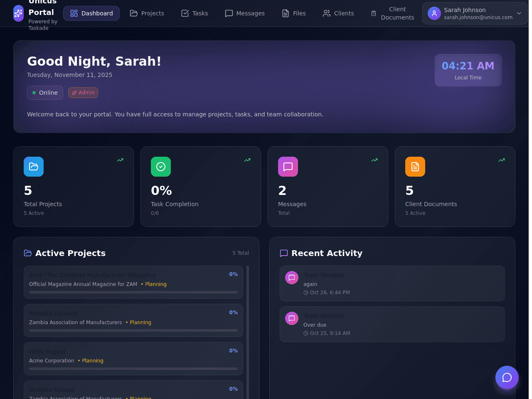Click the progress bar of ZAM Magazine project
Screen dimensions: 532x399
[133, 292]
